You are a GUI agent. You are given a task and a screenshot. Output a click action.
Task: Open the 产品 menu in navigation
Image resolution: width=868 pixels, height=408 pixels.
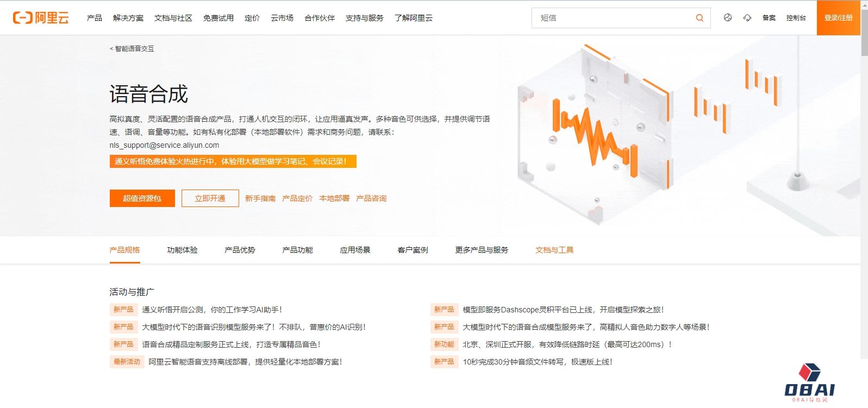(95, 18)
